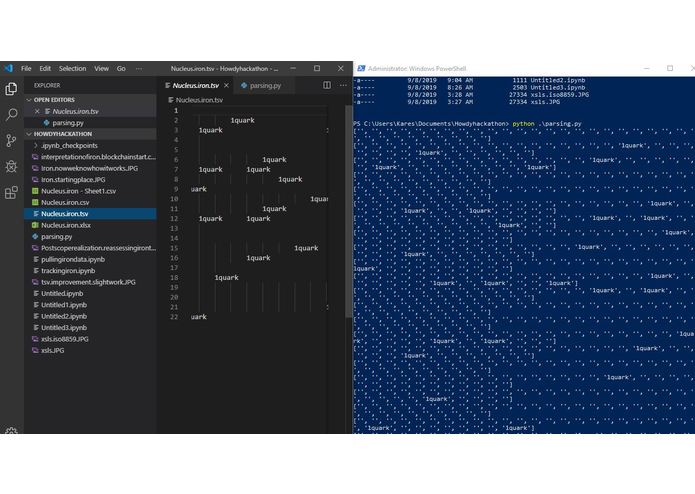Image resolution: width=695 pixels, height=494 pixels.
Task: Open parsing.py in folder tree
Action: pos(90,237)
